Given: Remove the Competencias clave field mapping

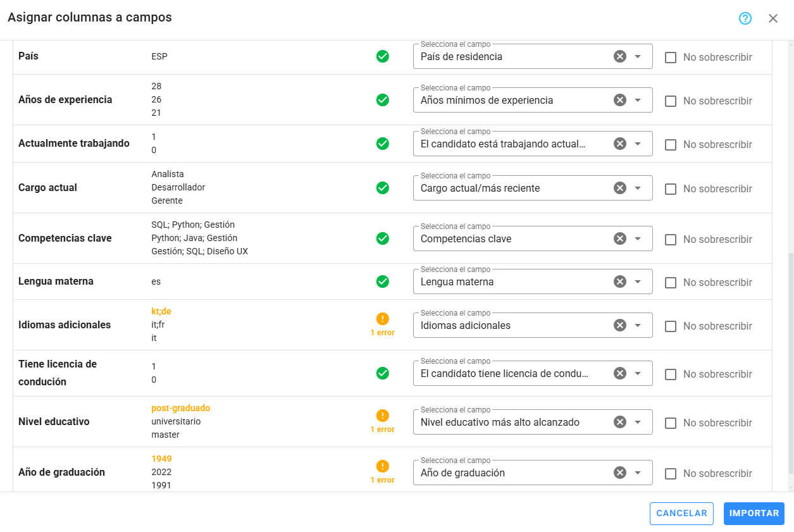Looking at the screenshot, I should pos(620,238).
